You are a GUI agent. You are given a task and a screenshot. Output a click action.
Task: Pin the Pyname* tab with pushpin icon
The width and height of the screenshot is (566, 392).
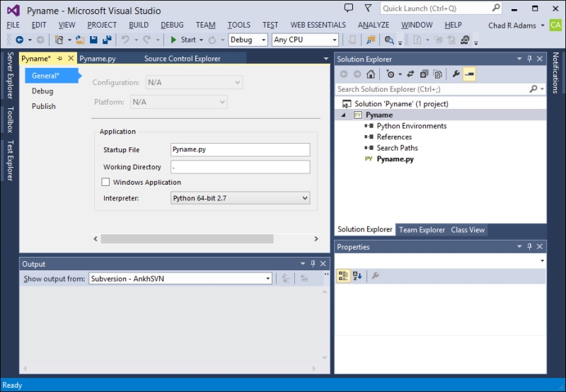[x=60, y=58]
